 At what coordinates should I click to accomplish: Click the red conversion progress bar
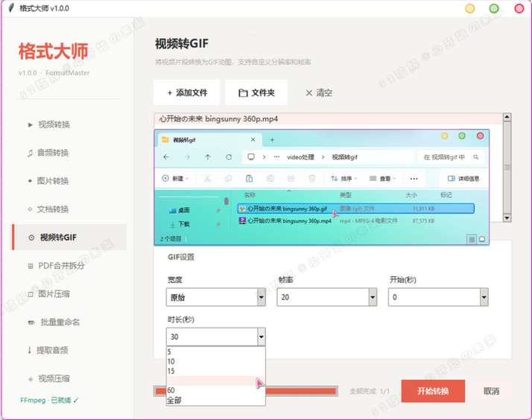[x=246, y=392]
